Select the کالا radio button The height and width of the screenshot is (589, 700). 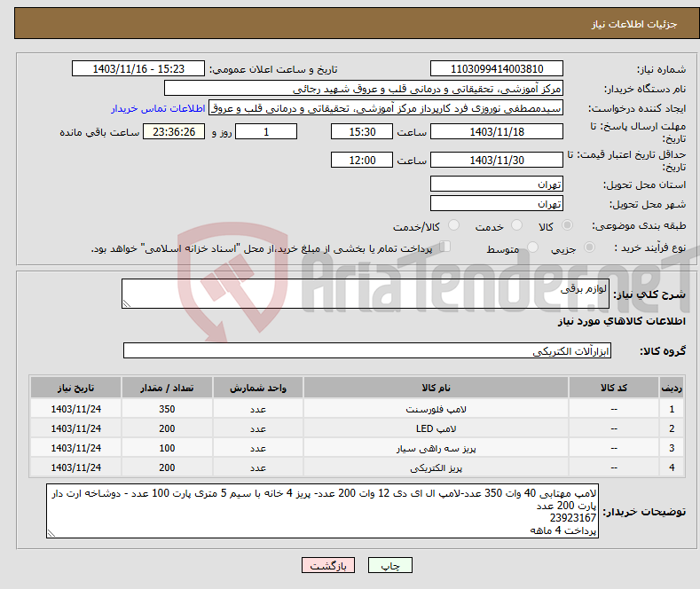tap(567, 225)
